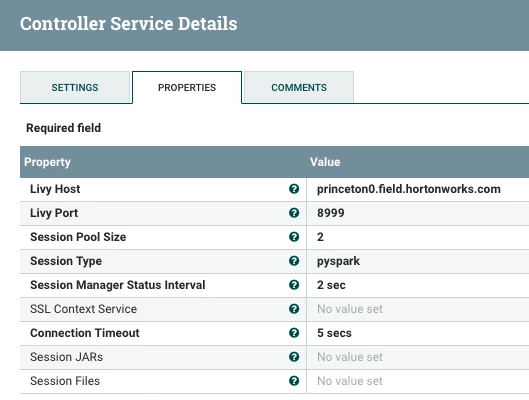Click the Property column header
Viewport: 529px width, 400px height.
pos(47,162)
